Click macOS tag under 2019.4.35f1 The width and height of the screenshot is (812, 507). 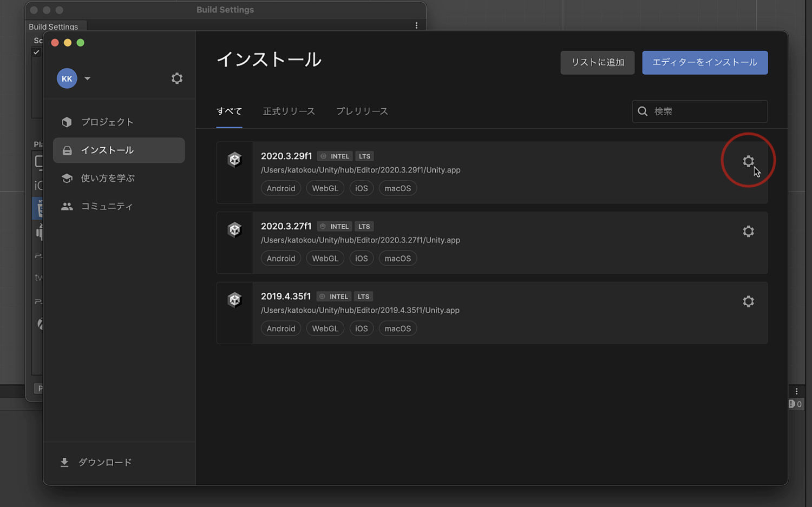point(398,328)
